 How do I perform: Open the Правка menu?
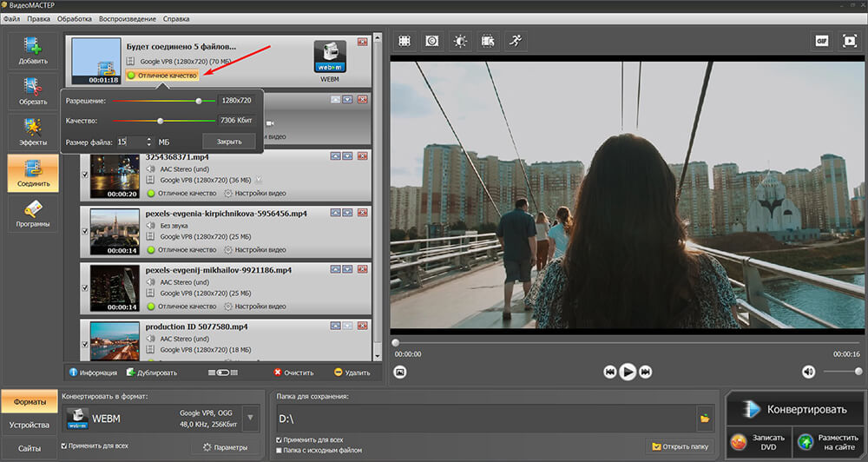39,19
